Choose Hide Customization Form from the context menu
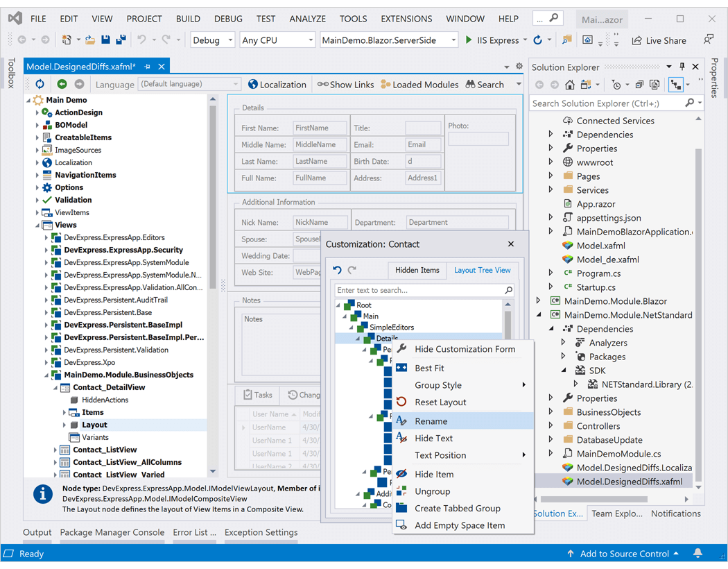 (x=464, y=349)
